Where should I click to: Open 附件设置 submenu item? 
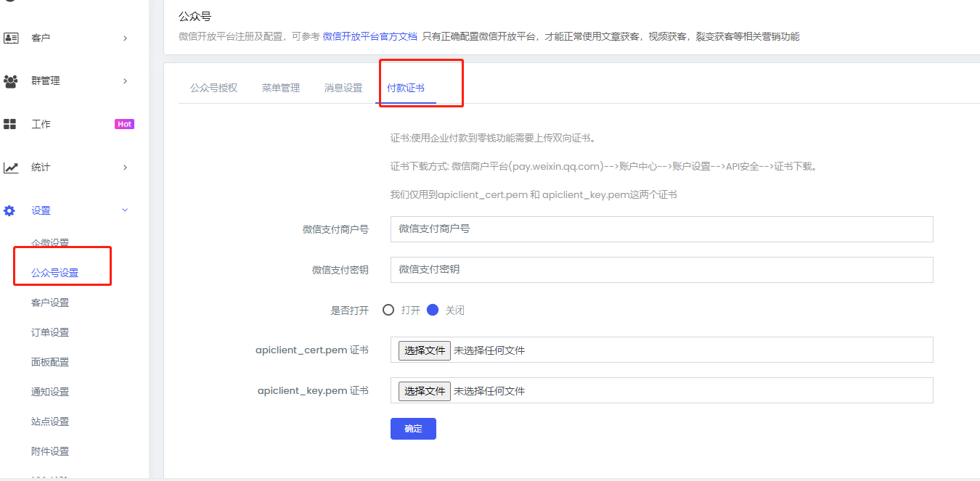50,451
